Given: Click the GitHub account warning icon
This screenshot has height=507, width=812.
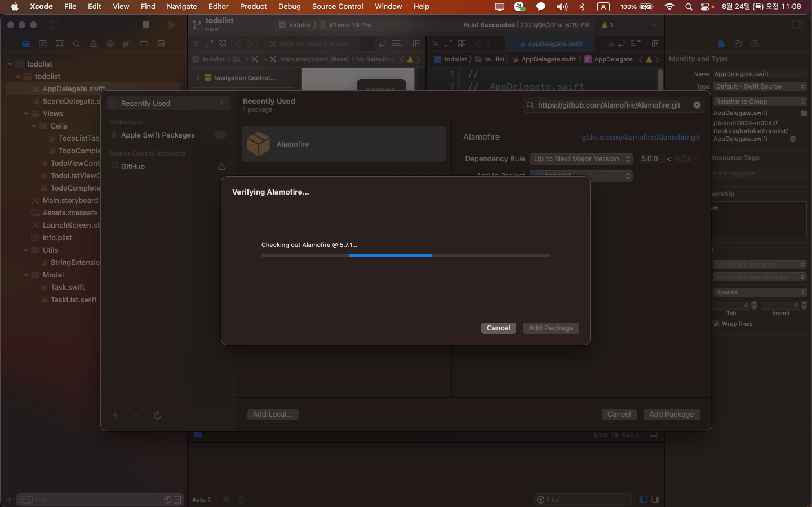Looking at the screenshot, I should pyautogui.click(x=221, y=166).
